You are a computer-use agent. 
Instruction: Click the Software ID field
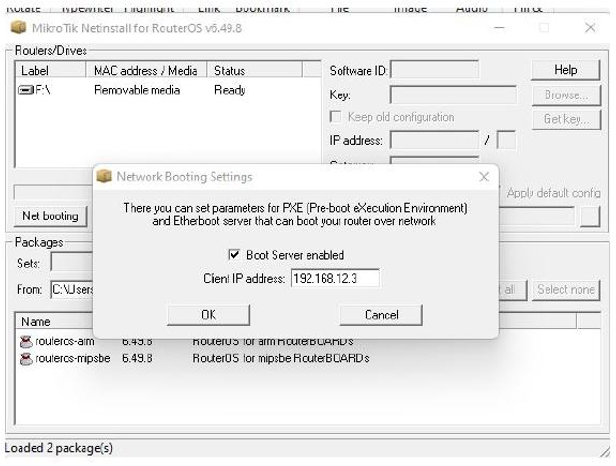click(434, 70)
